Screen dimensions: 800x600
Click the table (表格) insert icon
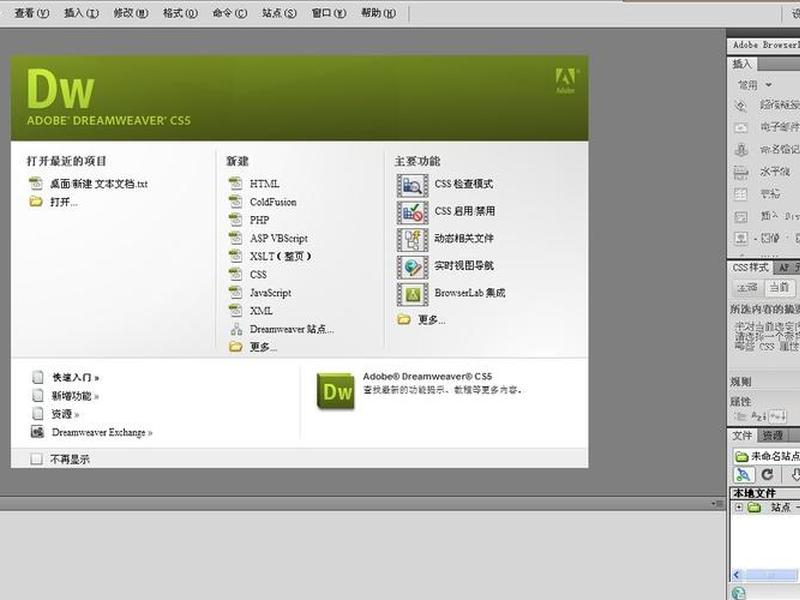741,194
